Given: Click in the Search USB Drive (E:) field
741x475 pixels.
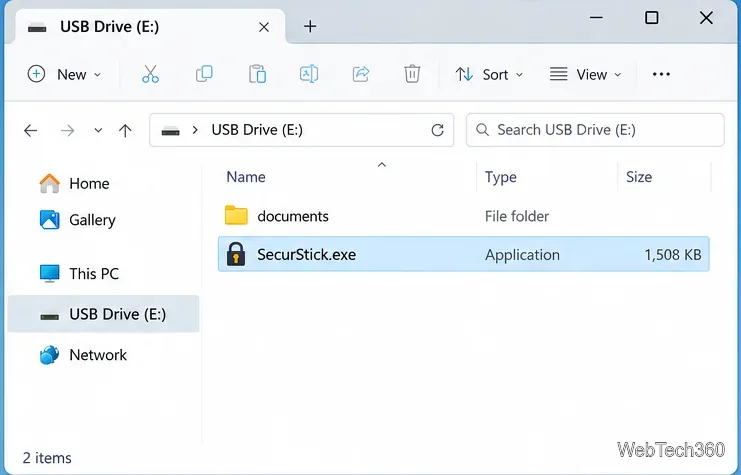Looking at the screenshot, I should coord(595,130).
